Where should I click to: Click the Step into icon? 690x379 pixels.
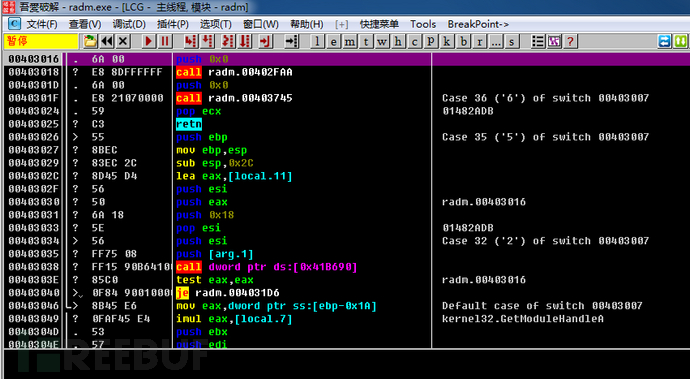tap(191, 41)
